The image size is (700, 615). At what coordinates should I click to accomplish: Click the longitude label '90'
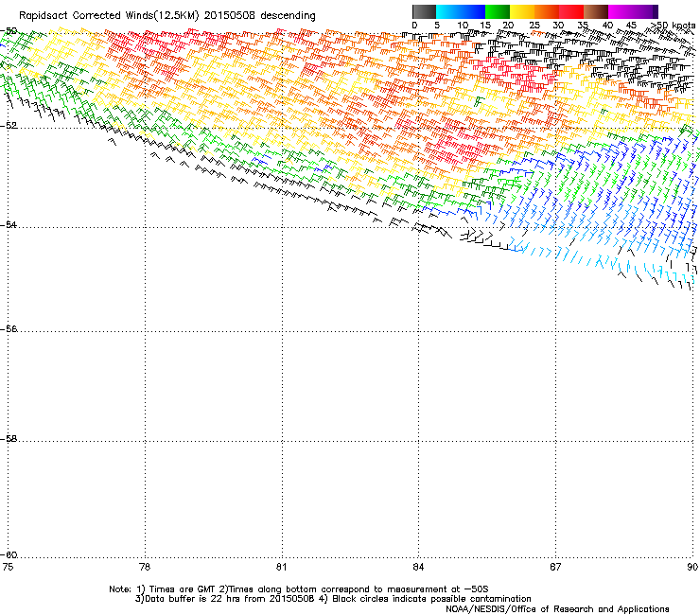coord(692,567)
